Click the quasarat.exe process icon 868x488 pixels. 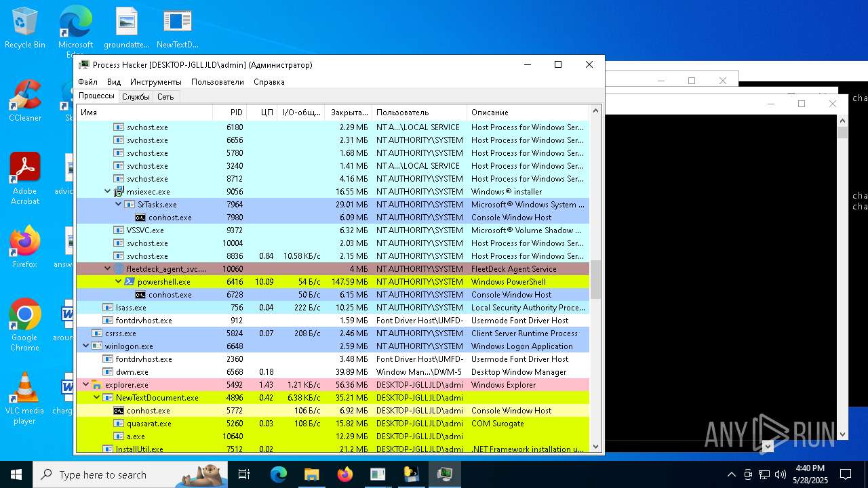(x=119, y=424)
